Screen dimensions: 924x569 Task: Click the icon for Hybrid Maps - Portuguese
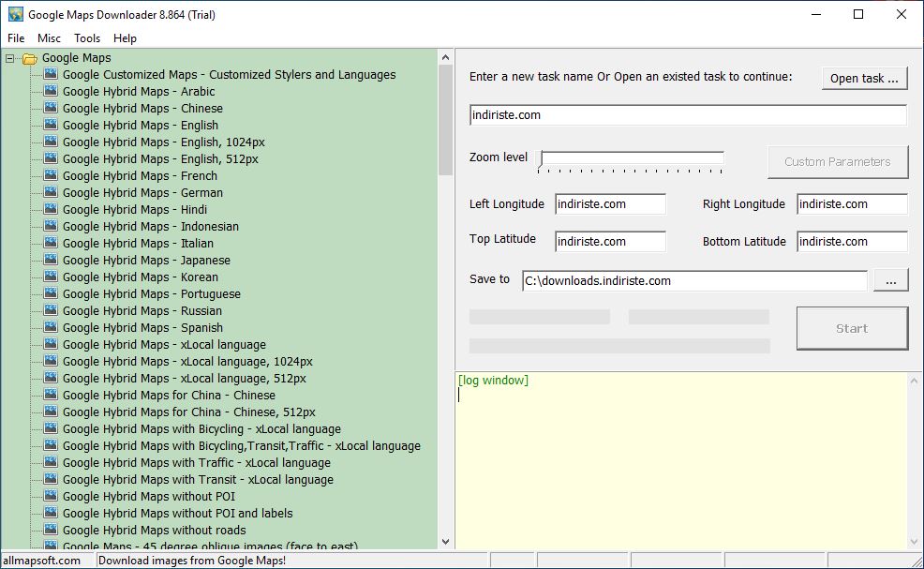click(51, 293)
